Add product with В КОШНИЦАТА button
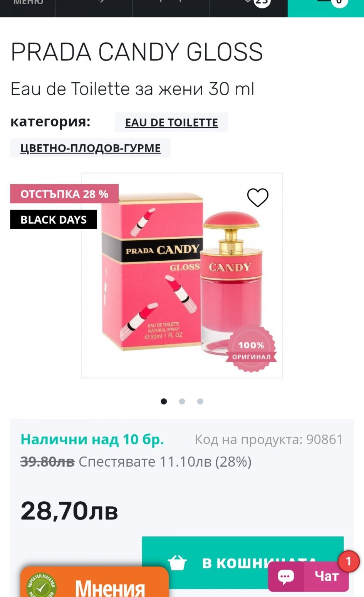The height and width of the screenshot is (597, 364). (x=243, y=563)
